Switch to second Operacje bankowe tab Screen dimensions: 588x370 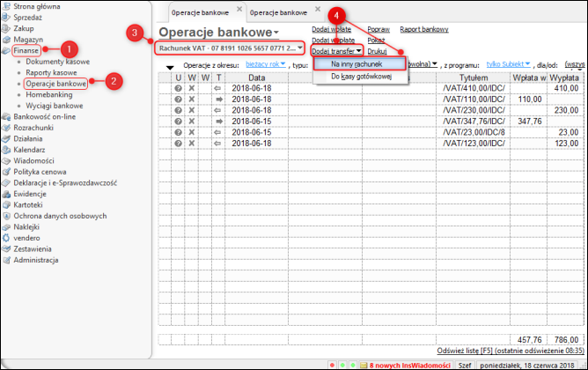[278, 12]
